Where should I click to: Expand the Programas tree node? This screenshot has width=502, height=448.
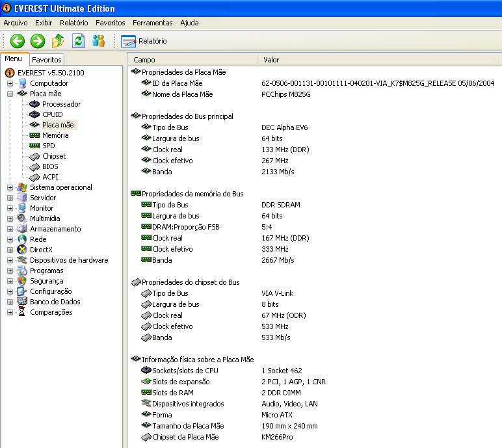(10, 271)
